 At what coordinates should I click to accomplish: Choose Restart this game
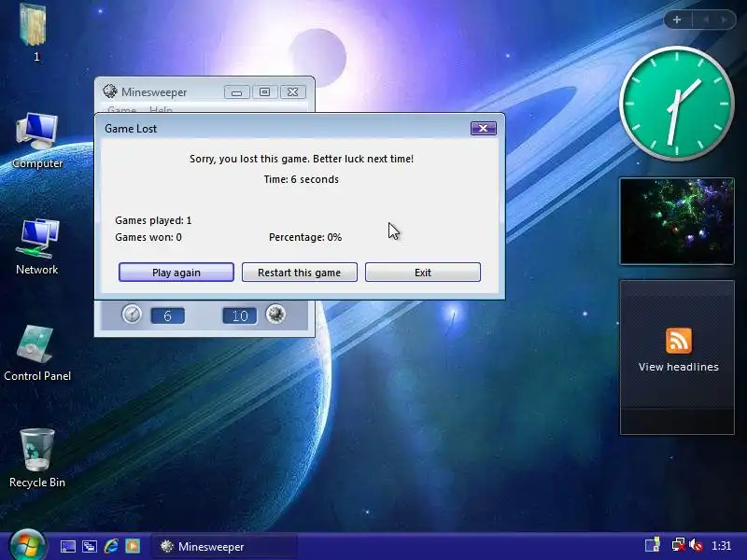click(x=299, y=273)
